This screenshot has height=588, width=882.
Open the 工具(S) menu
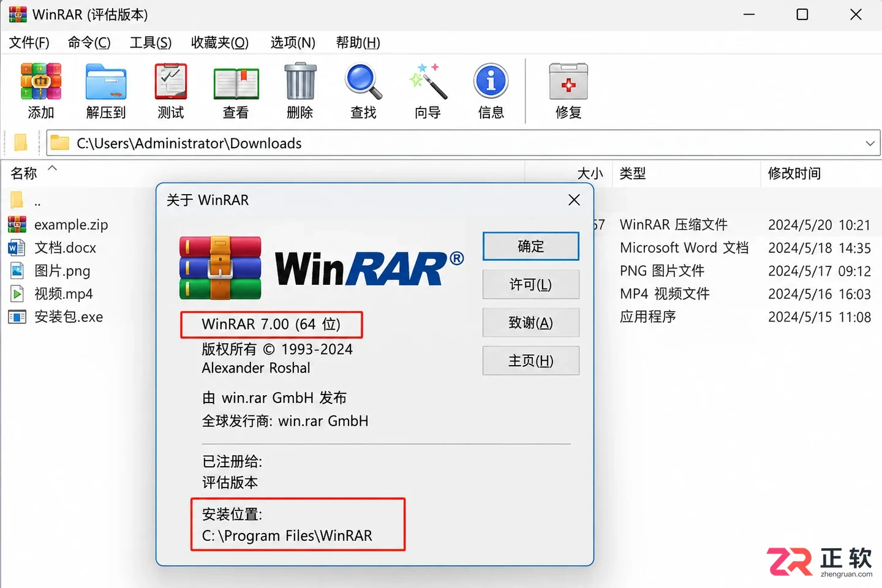[151, 43]
